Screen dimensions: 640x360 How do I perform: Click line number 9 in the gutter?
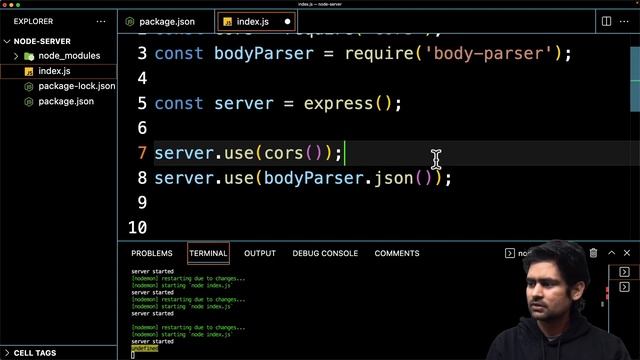click(142, 203)
